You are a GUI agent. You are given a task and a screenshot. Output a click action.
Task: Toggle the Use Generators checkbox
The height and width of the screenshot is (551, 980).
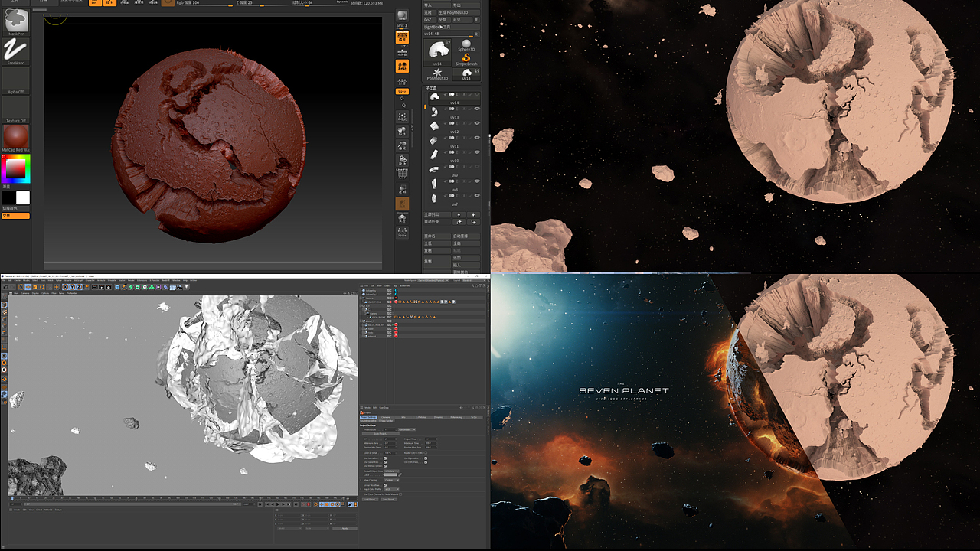[385, 462]
